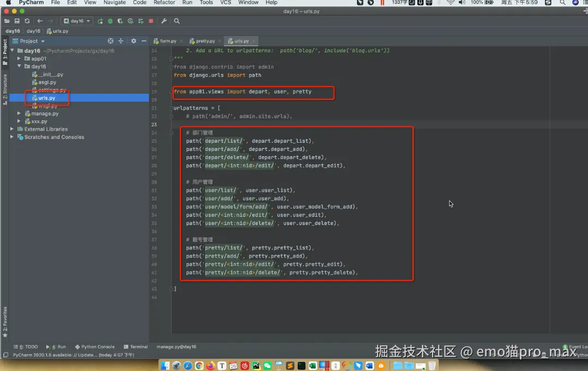Open the Python Console tool window
This screenshot has width=588, height=371.
point(95,346)
